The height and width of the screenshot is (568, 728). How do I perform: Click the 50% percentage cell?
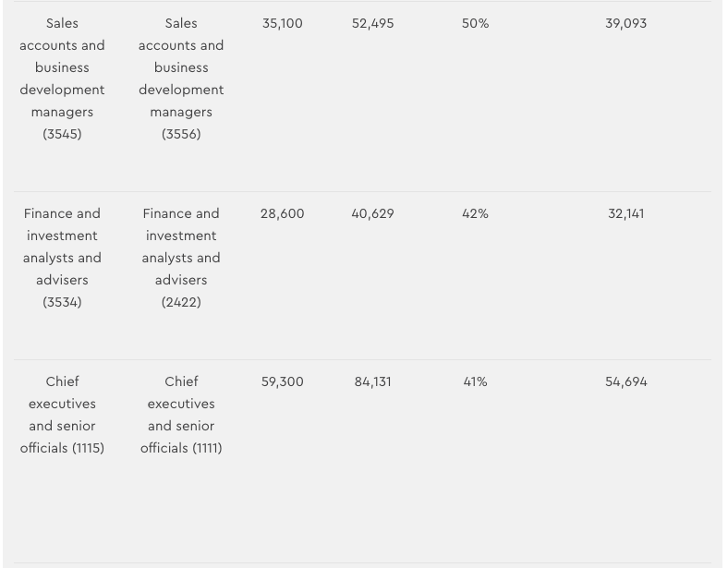pos(475,24)
